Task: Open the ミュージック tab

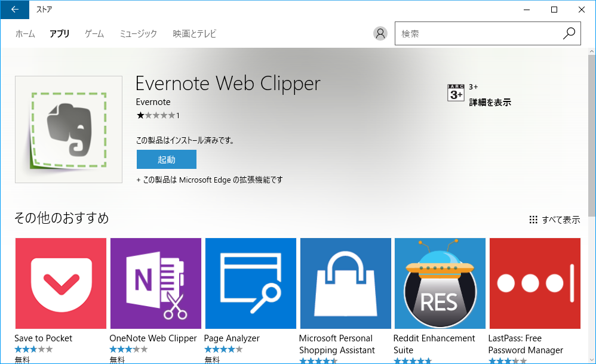Action: point(138,34)
